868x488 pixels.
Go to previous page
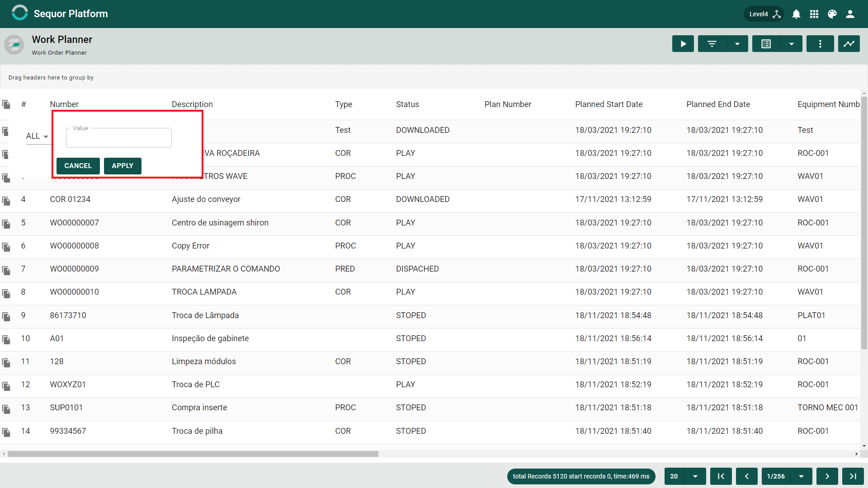click(747, 476)
